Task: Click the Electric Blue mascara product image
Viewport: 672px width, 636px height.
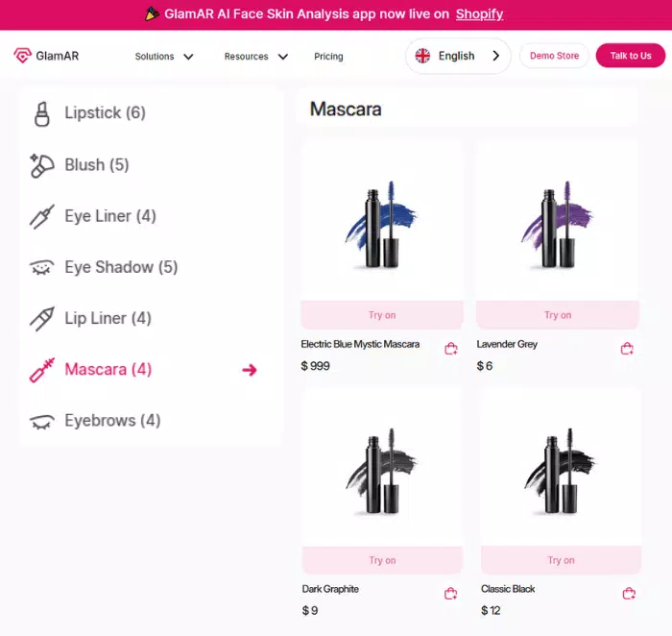Action: coord(381,225)
